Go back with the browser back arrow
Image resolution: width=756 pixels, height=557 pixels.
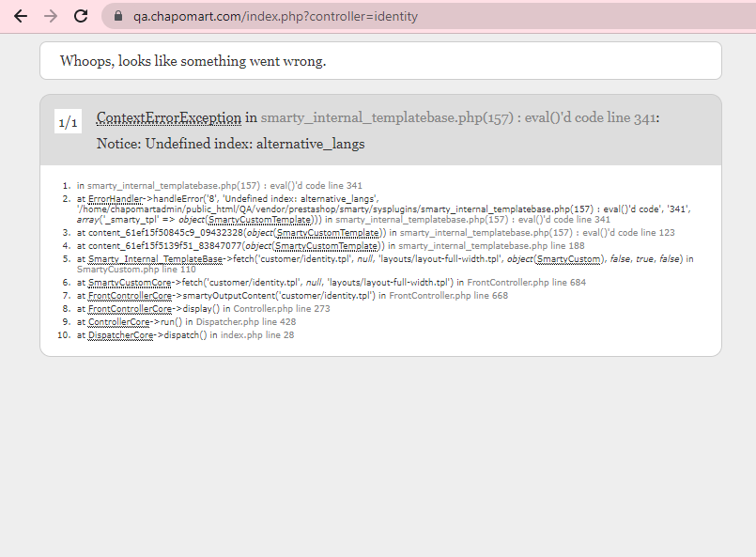(21, 16)
